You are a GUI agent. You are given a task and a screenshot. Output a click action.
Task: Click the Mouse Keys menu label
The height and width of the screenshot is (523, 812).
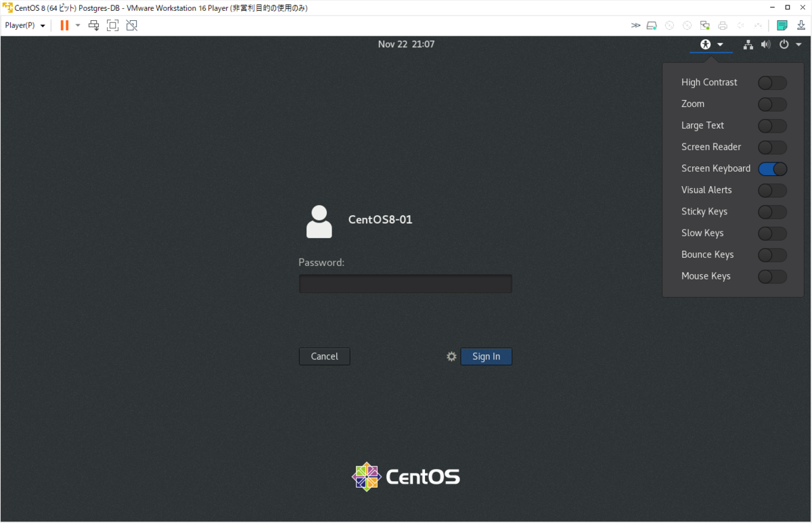706,276
